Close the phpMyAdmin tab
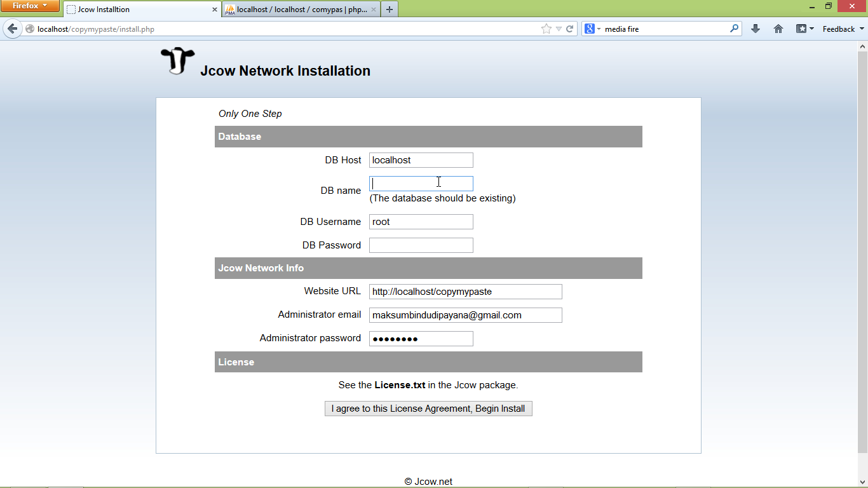868x488 pixels. click(373, 10)
